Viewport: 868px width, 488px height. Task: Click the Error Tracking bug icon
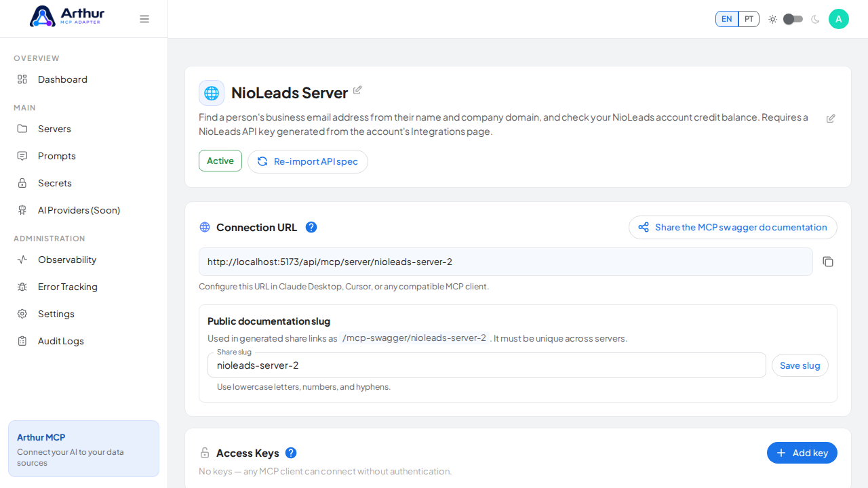(x=22, y=287)
